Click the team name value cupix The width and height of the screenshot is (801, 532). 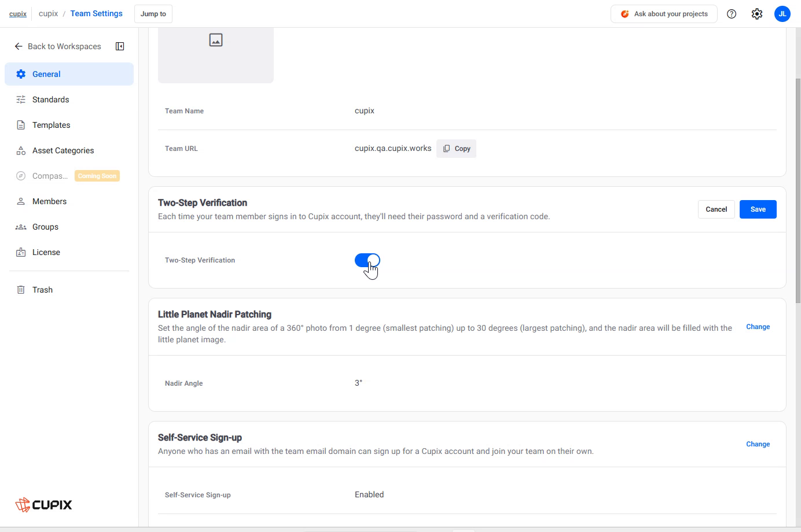coord(365,110)
